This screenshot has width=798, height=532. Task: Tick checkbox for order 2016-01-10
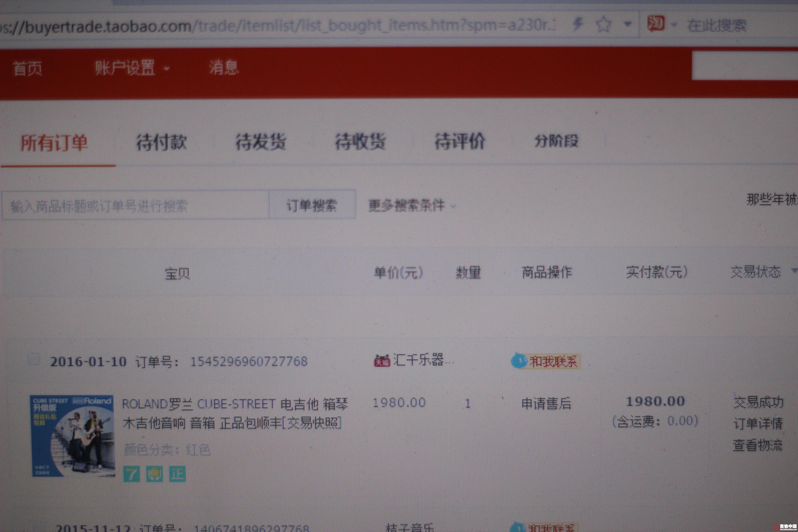pyautogui.click(x=34, y=359)
